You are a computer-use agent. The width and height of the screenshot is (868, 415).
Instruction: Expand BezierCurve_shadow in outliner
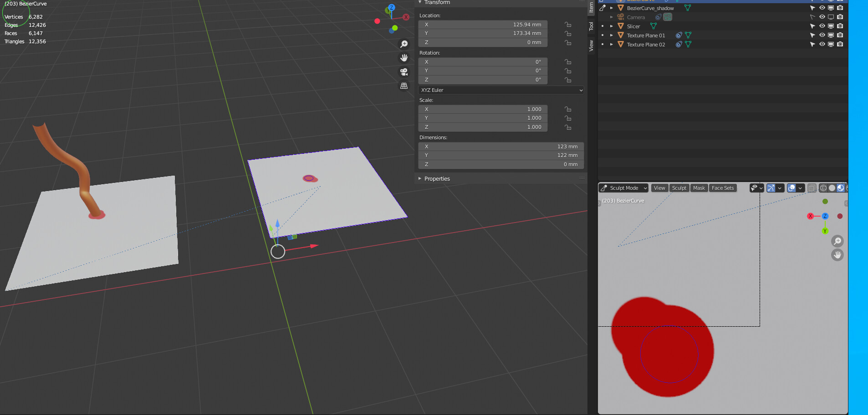point(612,8)
